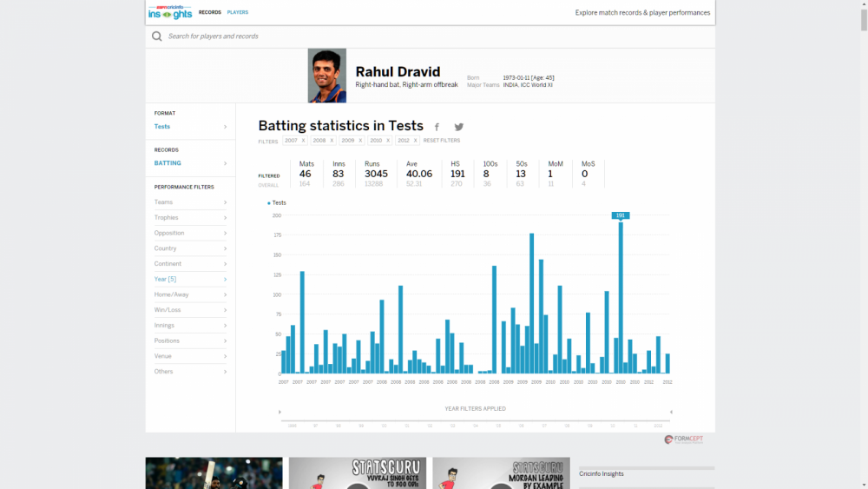
Task: Expand the Tests format option
Action: 190,127
